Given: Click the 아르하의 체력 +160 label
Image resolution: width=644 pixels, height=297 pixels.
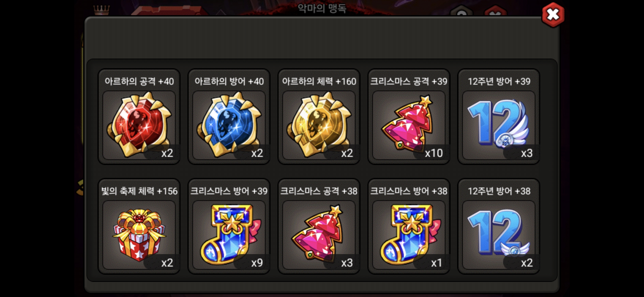Looking at the screenshot, I should coord(319,81).
